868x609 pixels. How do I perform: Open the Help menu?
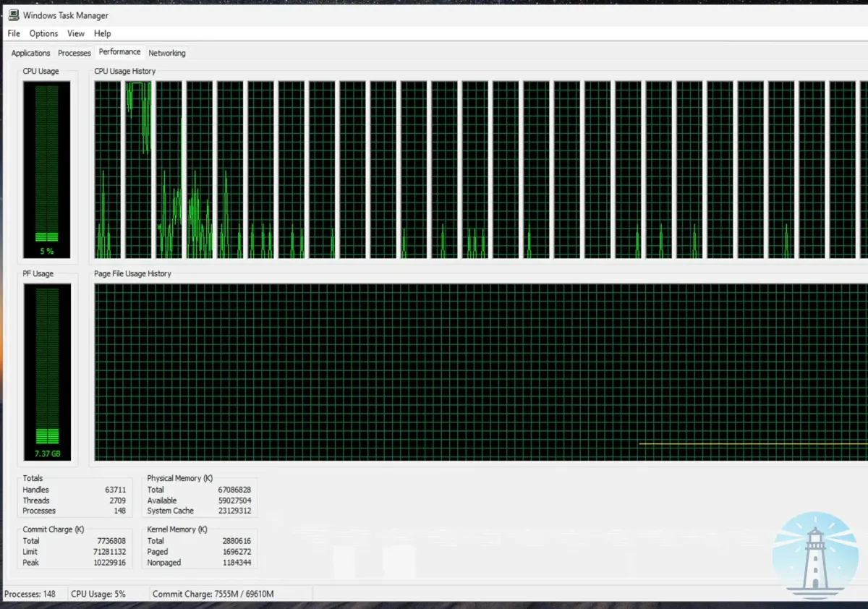[102, 33]
